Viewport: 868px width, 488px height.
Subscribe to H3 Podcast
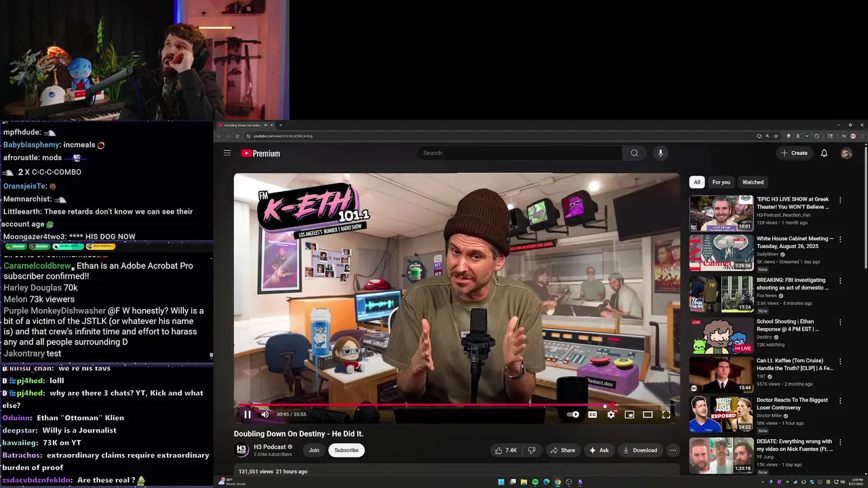[x=347, y=450]
